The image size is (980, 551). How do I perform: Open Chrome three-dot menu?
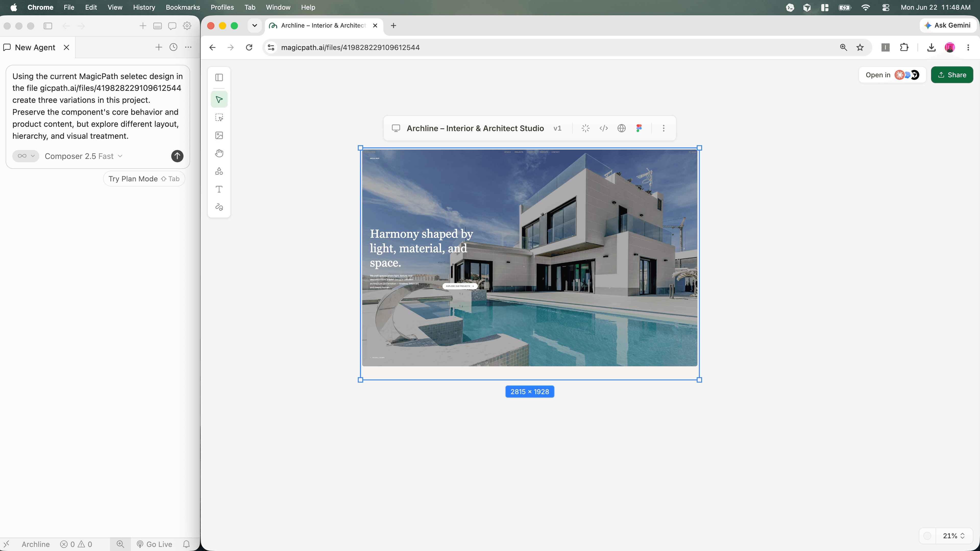(968, 47)
